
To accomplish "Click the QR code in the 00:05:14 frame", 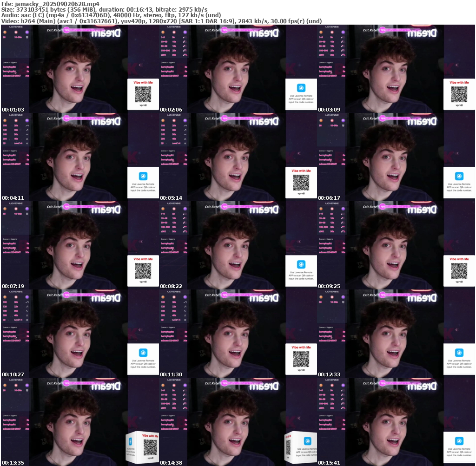I will click(x=301, y=183).
